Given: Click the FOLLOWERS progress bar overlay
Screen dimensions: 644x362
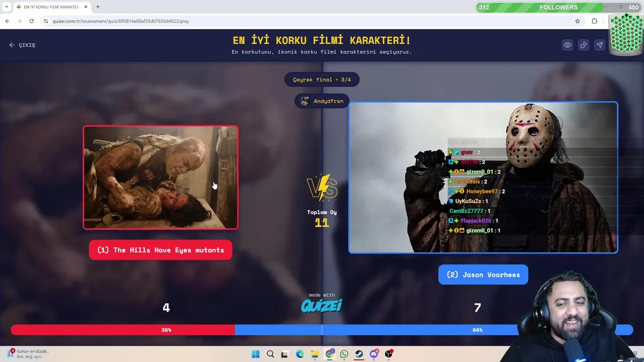Looking at the screenshot, I should coord(558,8).
